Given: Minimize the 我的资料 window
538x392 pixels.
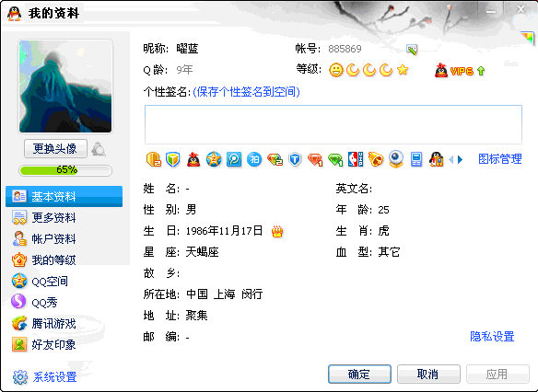Looking at the screenshot, I should click(x=491, y=11).
